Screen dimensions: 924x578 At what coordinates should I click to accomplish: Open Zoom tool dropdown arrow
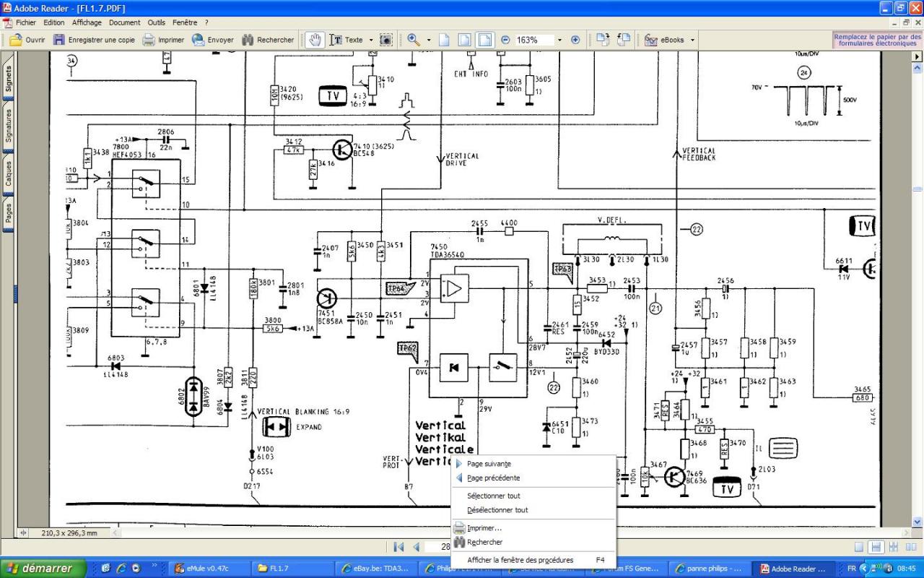click(x=429, y=40)
